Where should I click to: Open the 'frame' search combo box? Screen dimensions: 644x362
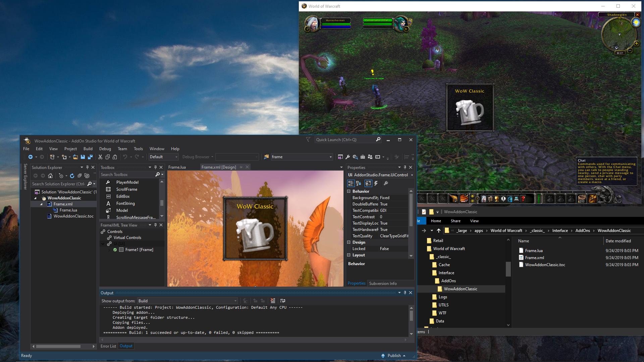click(302, 157)
